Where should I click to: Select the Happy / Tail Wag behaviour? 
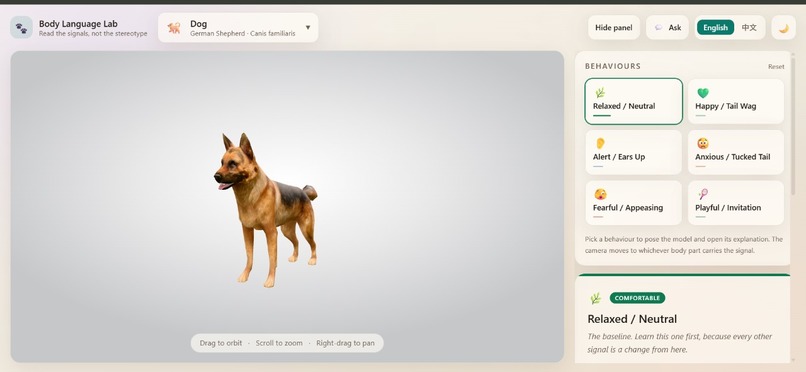coord(736,101)
